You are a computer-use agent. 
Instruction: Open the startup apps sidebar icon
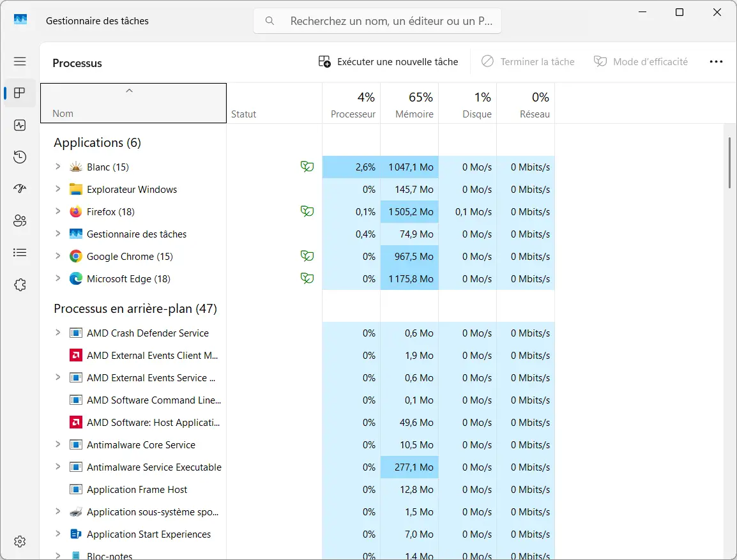click(x=20, y=189)
